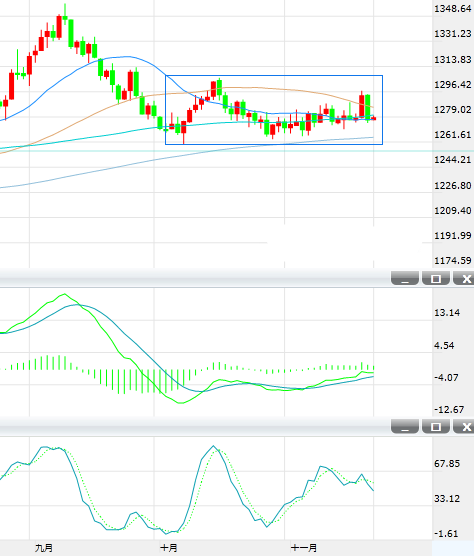
Task: Click the 67.85 stochastic scale label
Action: tap(447, 464)
